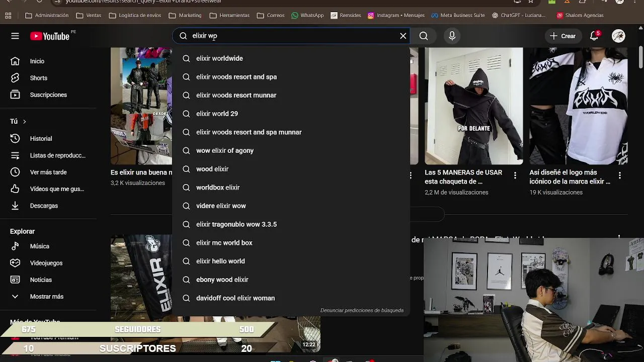Viewport: 644px width, 362px height.
Task: Open Correos bookmarks folder
Action: coord(271,16)
